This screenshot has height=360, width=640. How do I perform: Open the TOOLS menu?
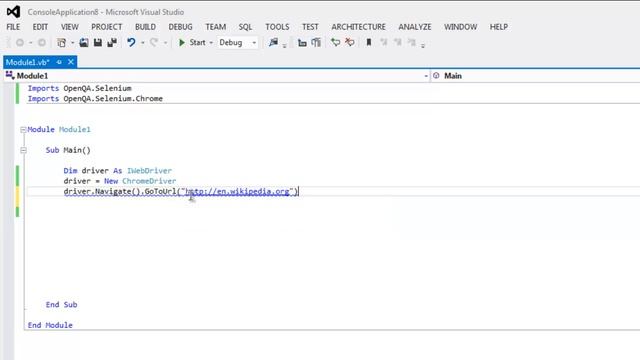(x=277, y=27)
